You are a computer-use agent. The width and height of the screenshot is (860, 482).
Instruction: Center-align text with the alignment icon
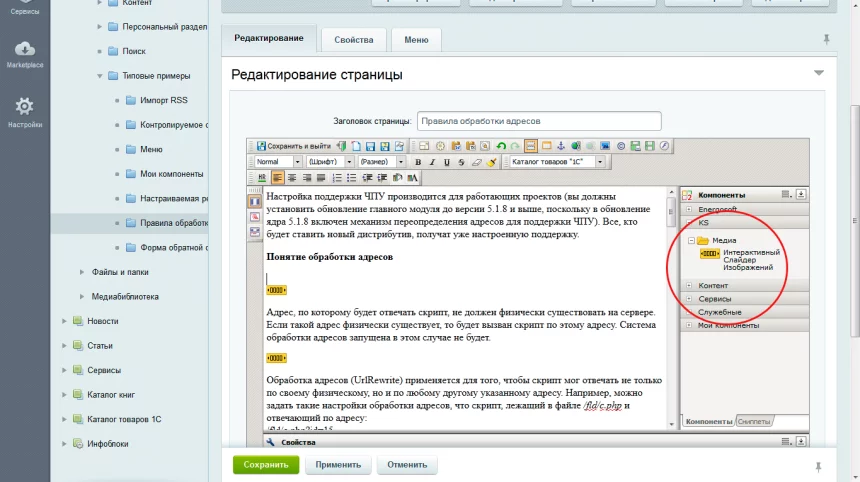click(292, 178)
